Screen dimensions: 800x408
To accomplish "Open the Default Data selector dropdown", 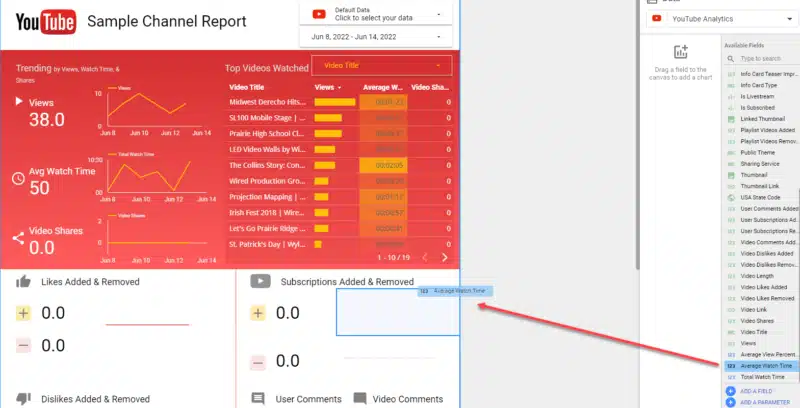I will coord(376,14).
